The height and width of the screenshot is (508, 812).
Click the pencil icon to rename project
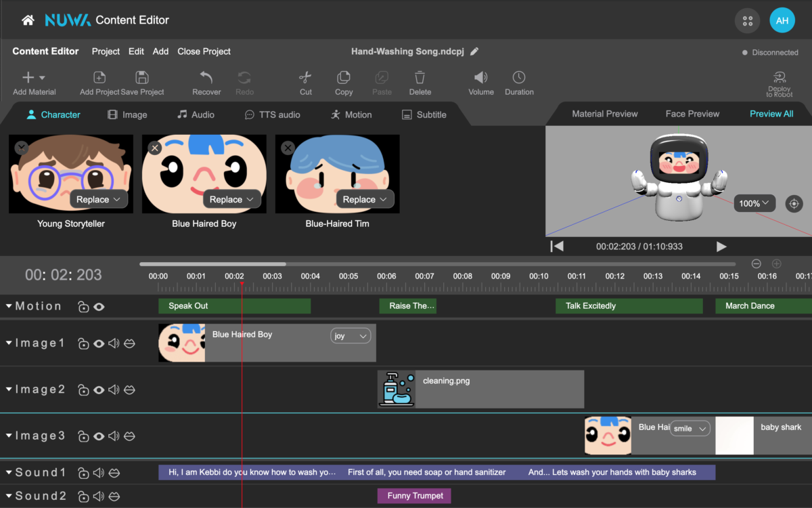pyautogui.click(x=475, y=51)
